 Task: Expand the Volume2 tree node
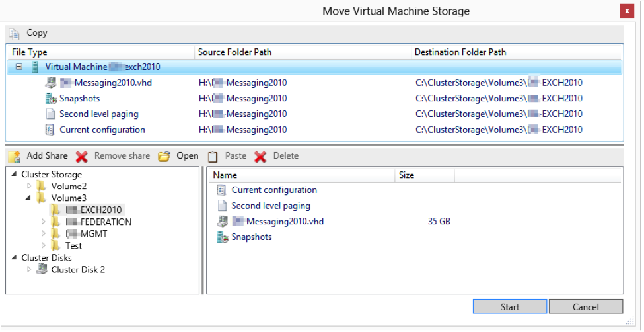click(29, 186)
